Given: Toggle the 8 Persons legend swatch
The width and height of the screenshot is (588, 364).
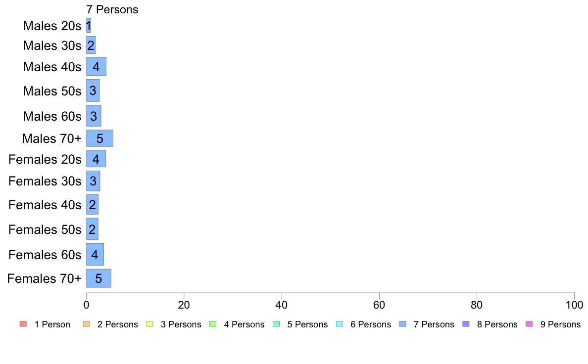Looking at the screenshot, I should coord(466,324).
